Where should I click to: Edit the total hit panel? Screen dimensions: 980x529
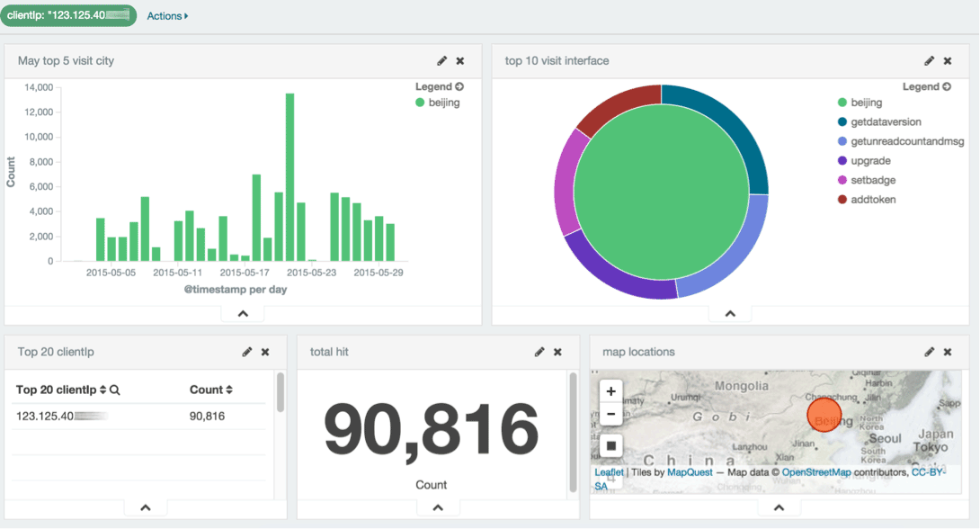point(539,352)
